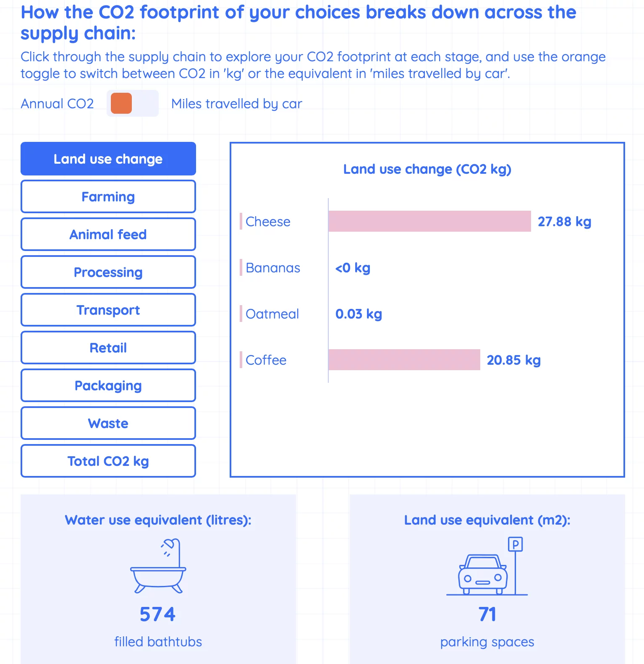Switch to Miles travelled by car label
644x664 pixels.
pyautogui.click(x=237, y=104)
